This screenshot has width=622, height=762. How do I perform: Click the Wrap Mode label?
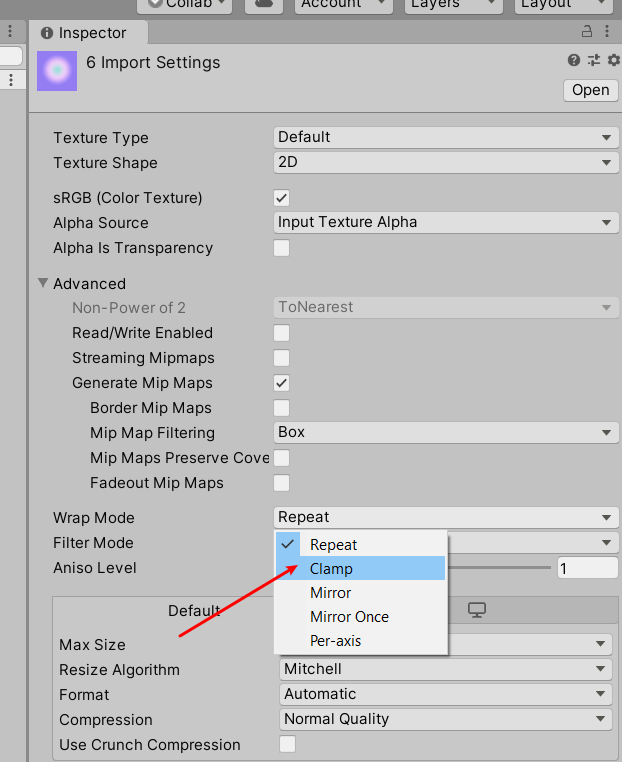pos(94,518)
